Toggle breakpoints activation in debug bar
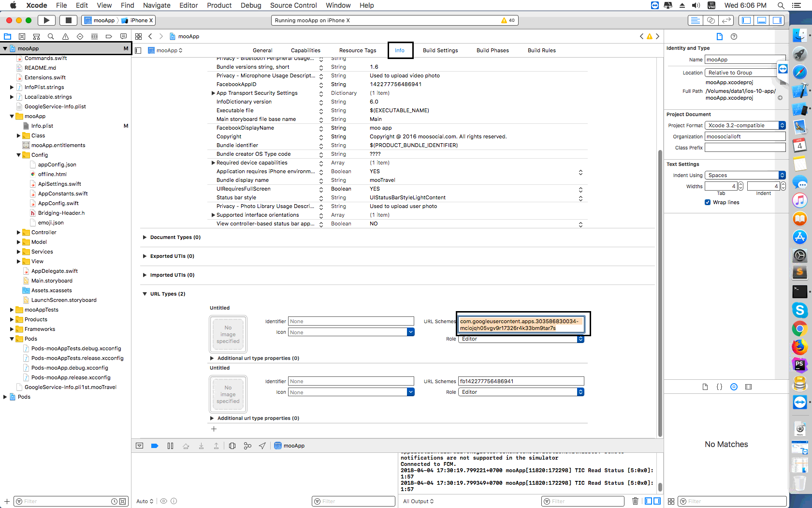This screenshot has height=508, width=812. (x=155, y=446)
